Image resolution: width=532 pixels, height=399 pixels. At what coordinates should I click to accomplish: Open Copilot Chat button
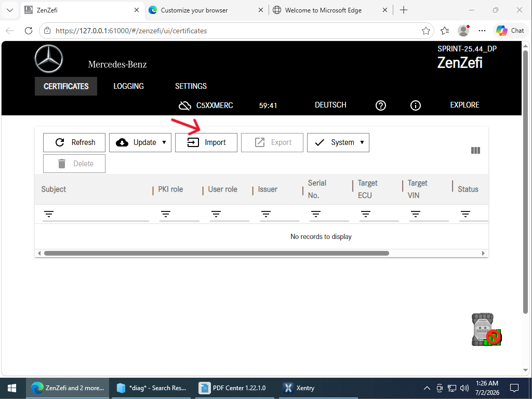coord(510,31)
